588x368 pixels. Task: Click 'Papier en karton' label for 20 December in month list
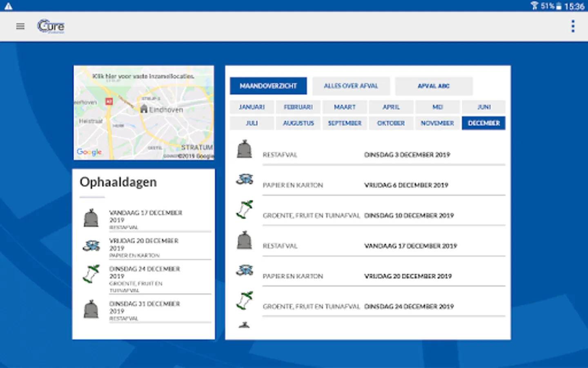[x=293, y=276]
